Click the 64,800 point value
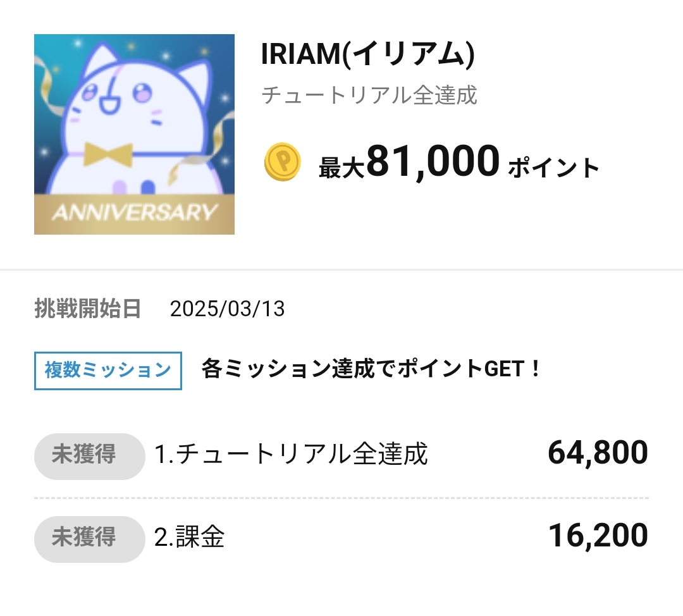The width and height of the screenshot is (683, 616). pos(598,453)
